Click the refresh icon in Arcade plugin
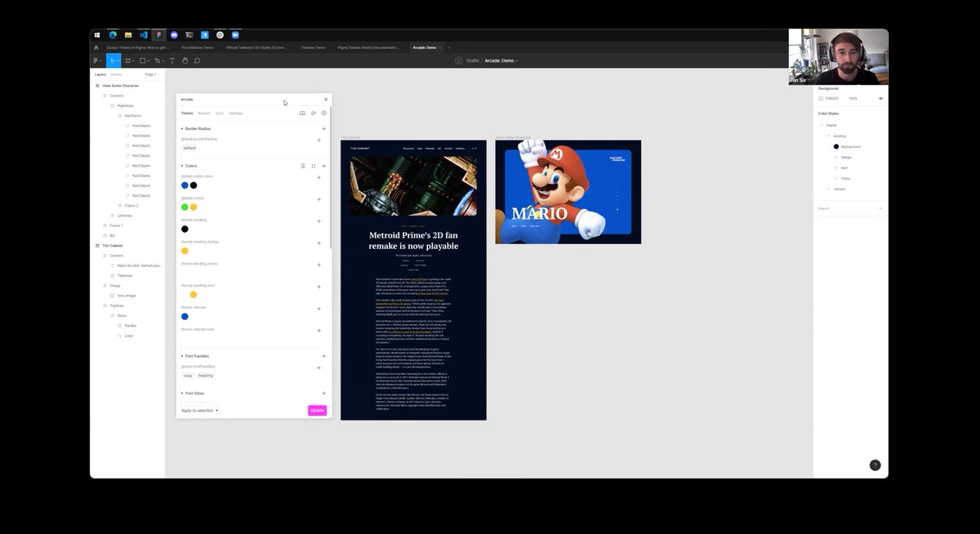 (x=314, y=113)
